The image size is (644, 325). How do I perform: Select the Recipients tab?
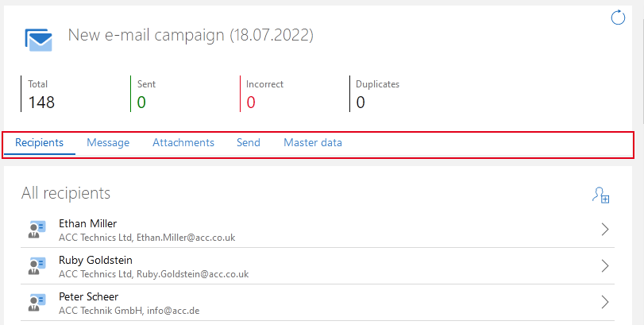(x=40, y=143)
